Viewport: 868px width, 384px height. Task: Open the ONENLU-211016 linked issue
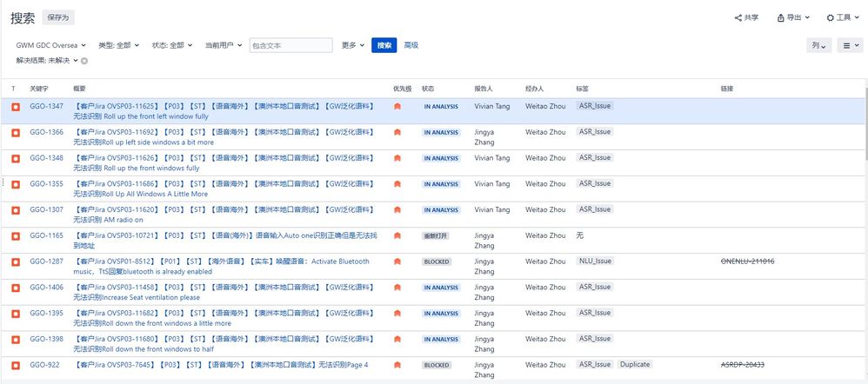click(x=747, y=262)
